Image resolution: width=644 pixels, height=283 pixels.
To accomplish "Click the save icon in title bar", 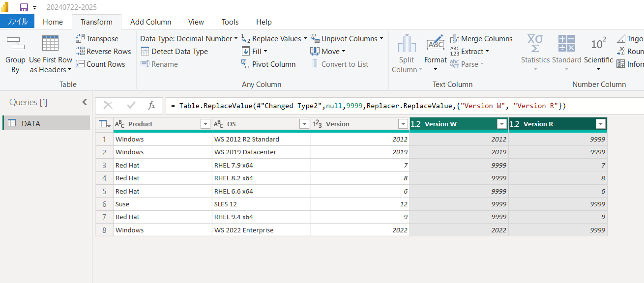I will (x=24, y=7).
